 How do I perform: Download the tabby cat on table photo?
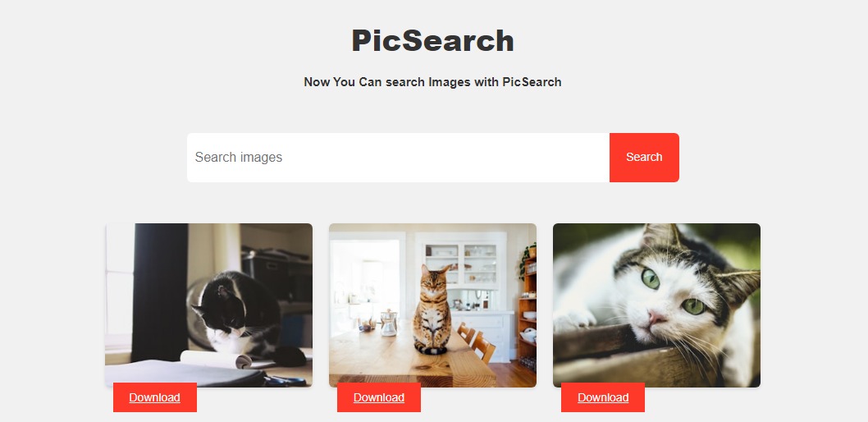point(379,397)
